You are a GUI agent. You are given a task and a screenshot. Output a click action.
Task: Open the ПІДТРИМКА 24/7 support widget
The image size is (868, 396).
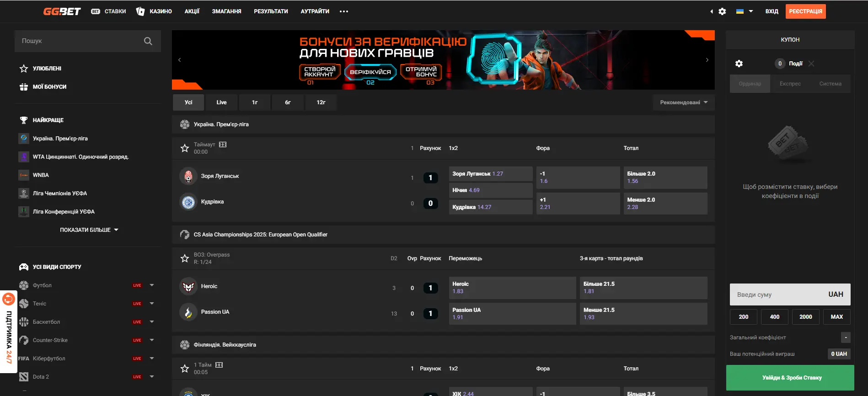coord(9,332)
